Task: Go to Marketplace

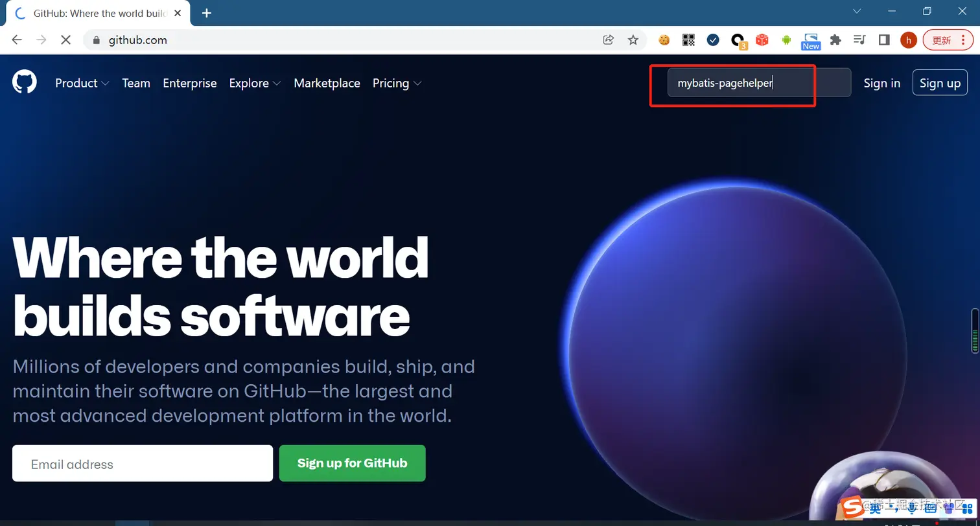Action: [327, 83]
